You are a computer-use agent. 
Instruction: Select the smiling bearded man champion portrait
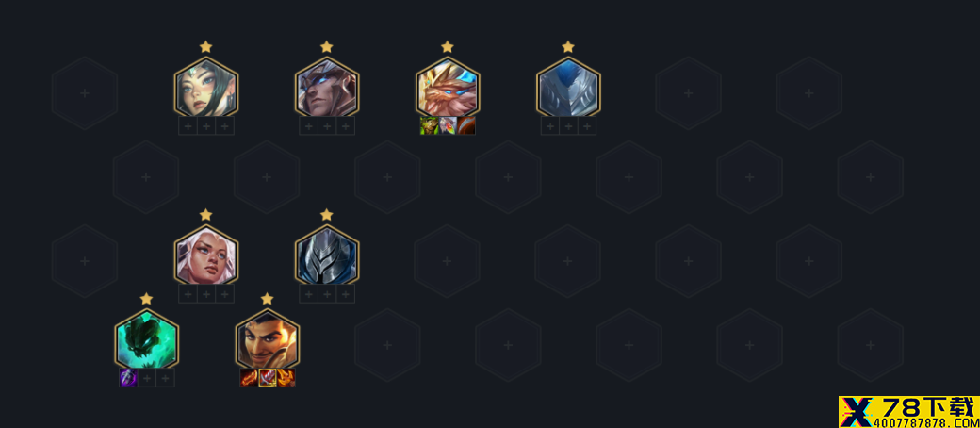tap(267, 339)
